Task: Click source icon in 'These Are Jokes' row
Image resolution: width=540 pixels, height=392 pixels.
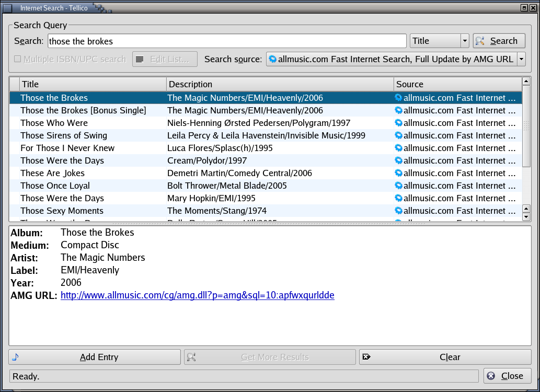Action: (x=398, y=173)
